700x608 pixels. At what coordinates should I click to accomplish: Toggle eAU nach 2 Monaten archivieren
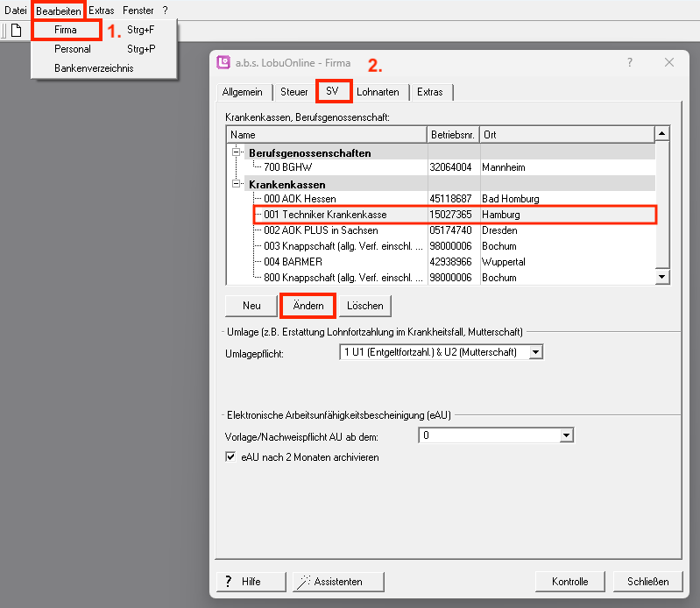point(231,457)
